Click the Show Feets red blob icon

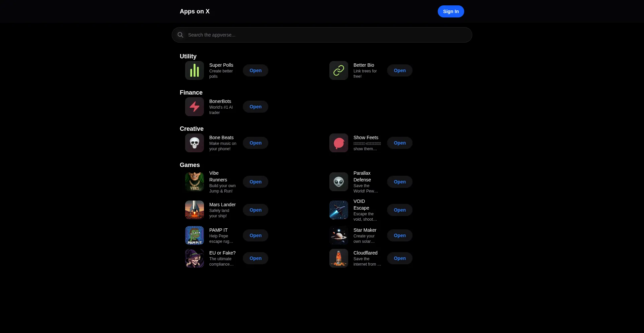click(x=339, y=143)
